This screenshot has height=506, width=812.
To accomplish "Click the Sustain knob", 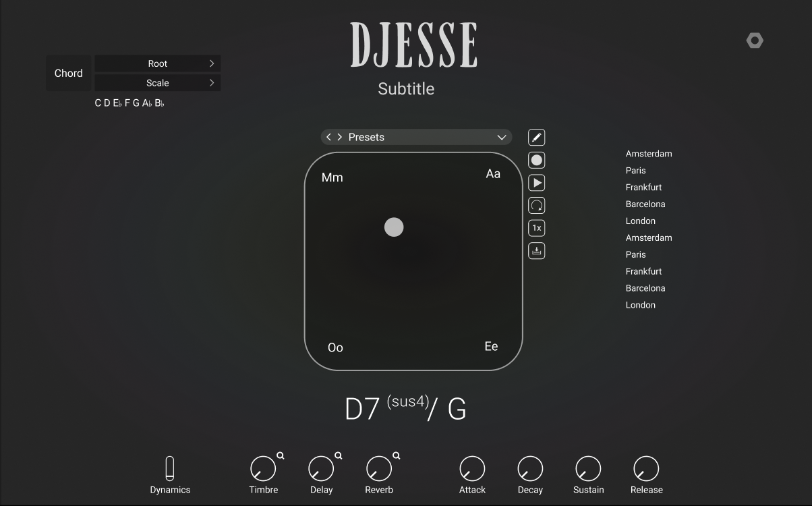I will 588,469.
